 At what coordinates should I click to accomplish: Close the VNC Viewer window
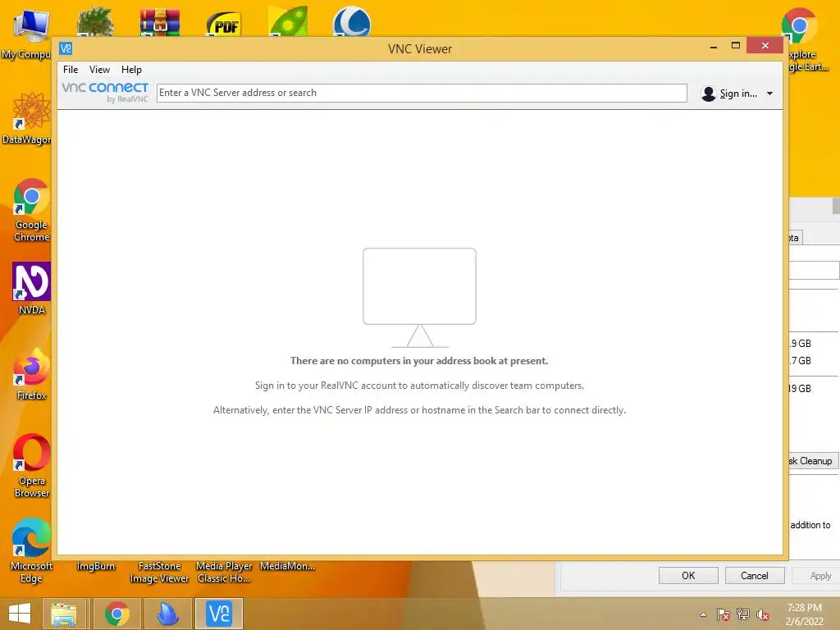tap(765, 46)
